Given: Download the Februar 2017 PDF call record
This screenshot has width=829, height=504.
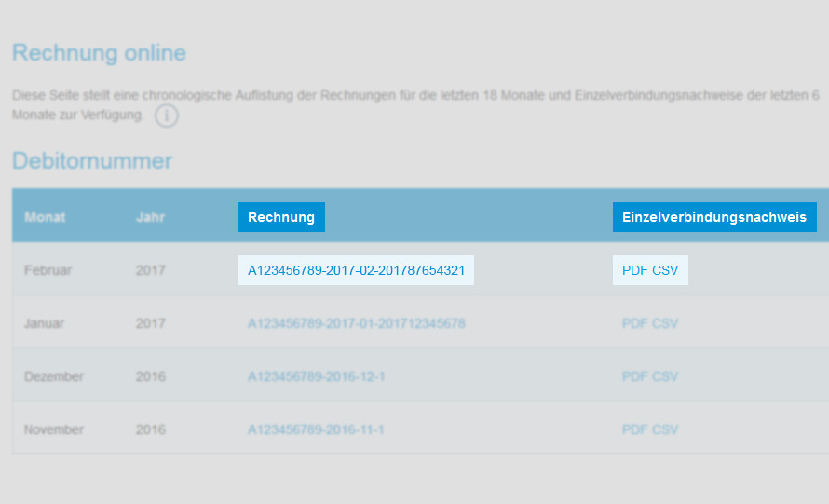Looking at the screenshot, I should point(634,270).
